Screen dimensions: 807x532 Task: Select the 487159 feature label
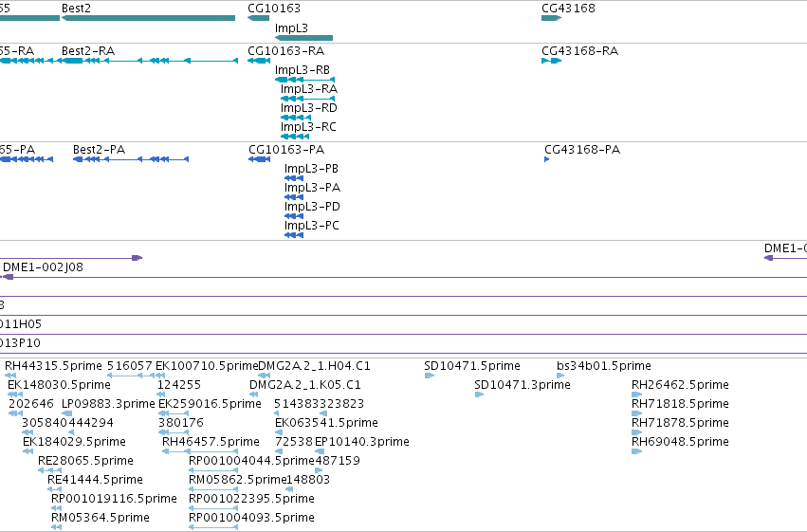(337, 461)
